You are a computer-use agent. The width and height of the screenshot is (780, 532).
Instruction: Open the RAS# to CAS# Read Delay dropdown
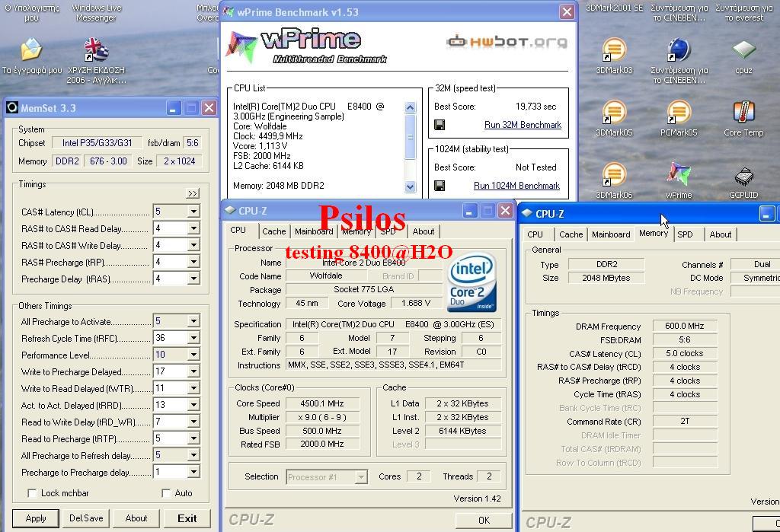[x=193, y=228]
